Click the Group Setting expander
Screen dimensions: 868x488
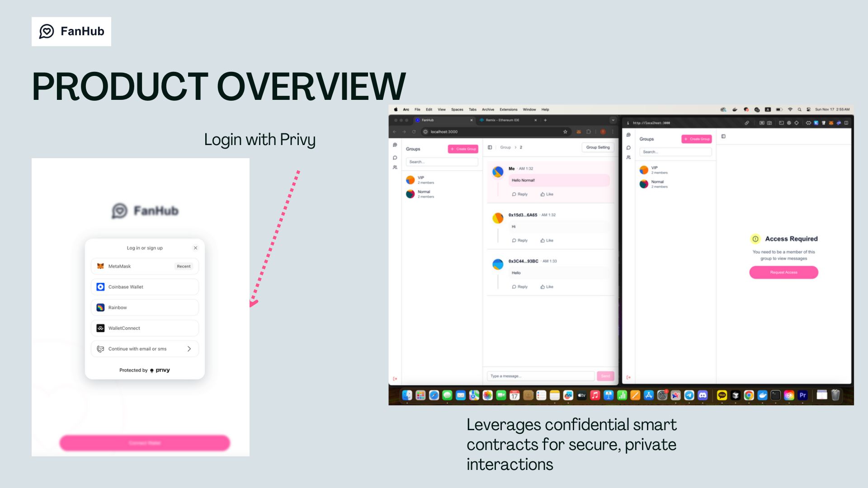pyautogui.click(x=597, y=148)
